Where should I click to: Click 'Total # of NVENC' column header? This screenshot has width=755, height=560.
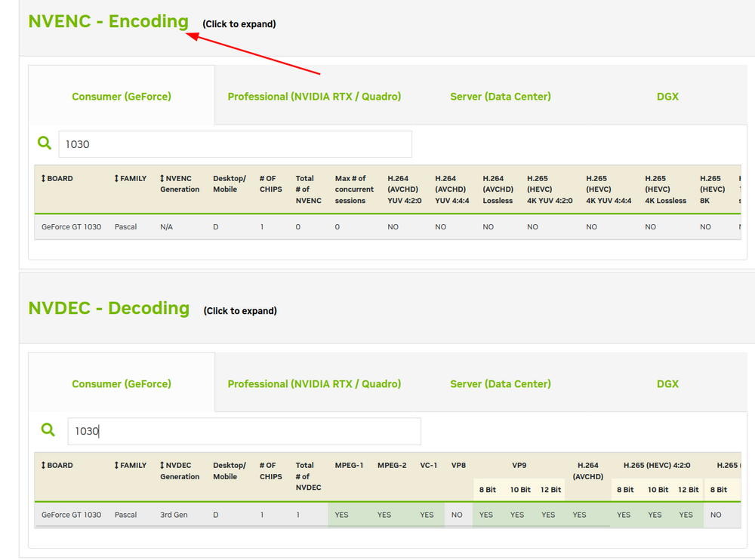pos(309,189)
